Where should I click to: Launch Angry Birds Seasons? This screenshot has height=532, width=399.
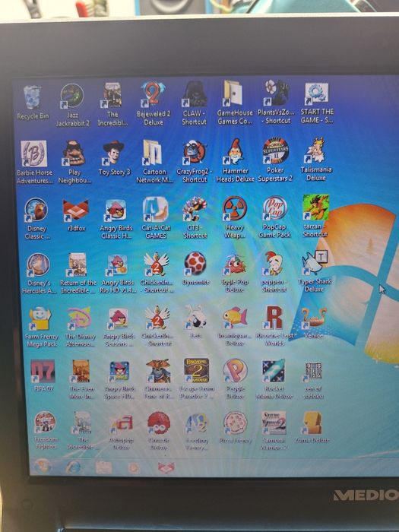tap(119, 318)
